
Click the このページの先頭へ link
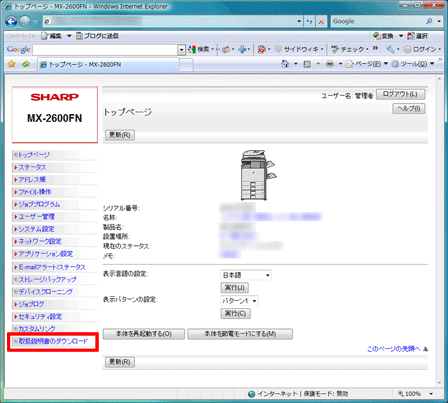coord(394,349)
